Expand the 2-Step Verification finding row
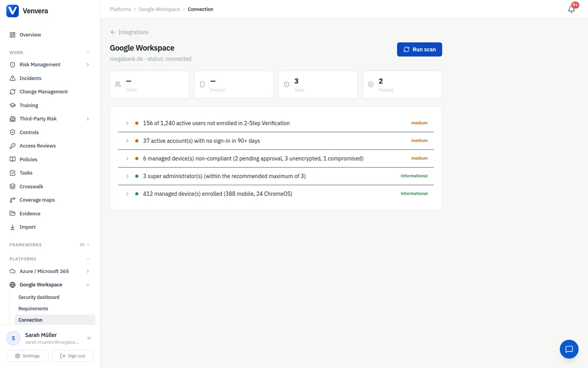Screen dimensions: 588x368 276,123
